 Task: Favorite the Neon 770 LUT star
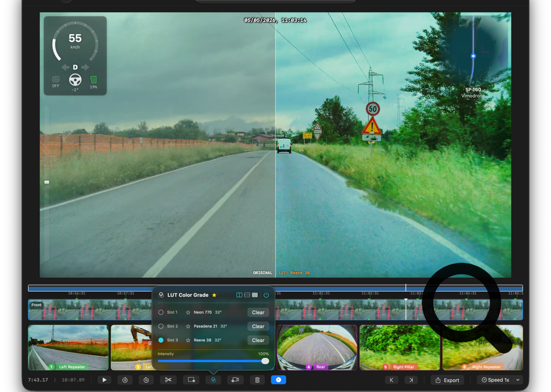click(x=188, y=312)
